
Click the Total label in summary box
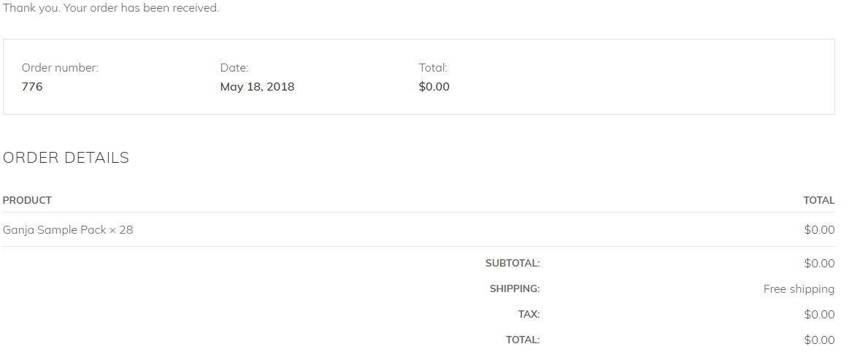coord(433,68)
